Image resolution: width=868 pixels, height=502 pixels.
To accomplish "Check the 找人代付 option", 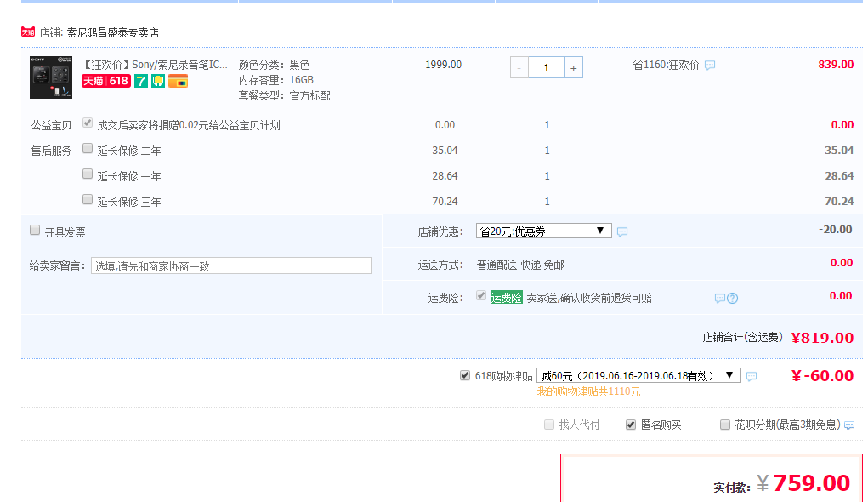I will coord(549,425).
